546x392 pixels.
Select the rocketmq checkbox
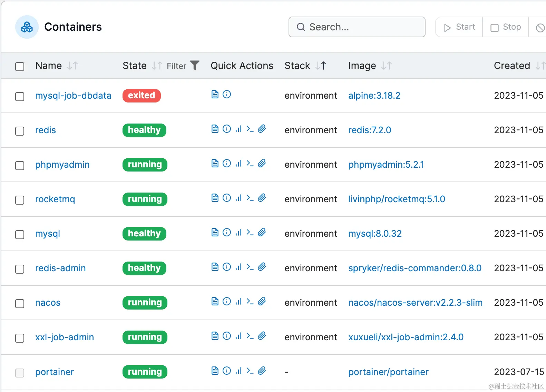[x=20, y=200]
